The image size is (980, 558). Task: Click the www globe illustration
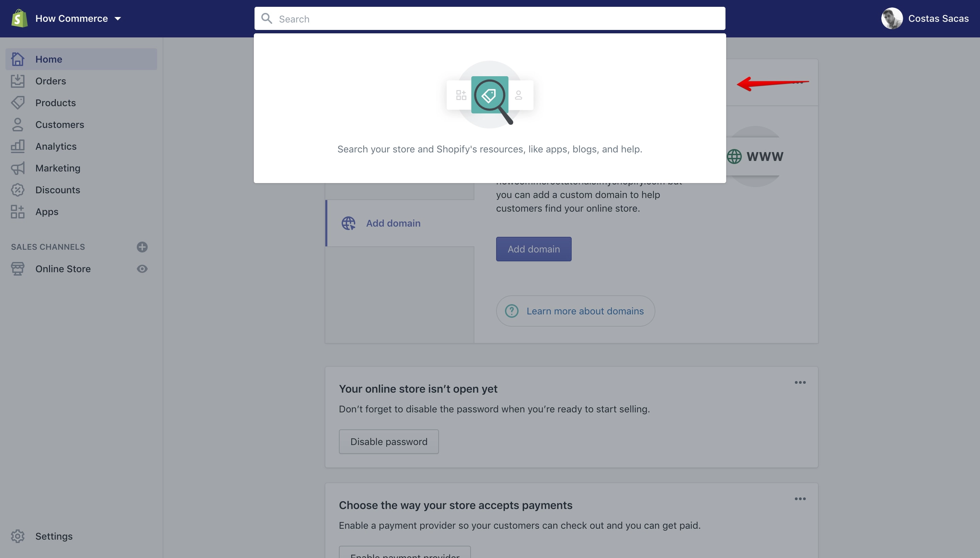[x=755, y=157]
